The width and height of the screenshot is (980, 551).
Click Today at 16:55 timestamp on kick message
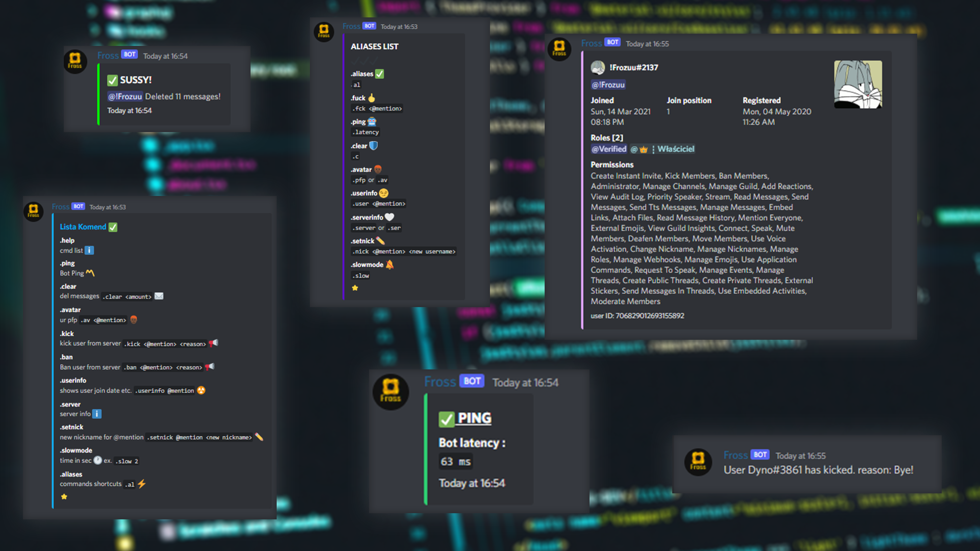(800, 456)
